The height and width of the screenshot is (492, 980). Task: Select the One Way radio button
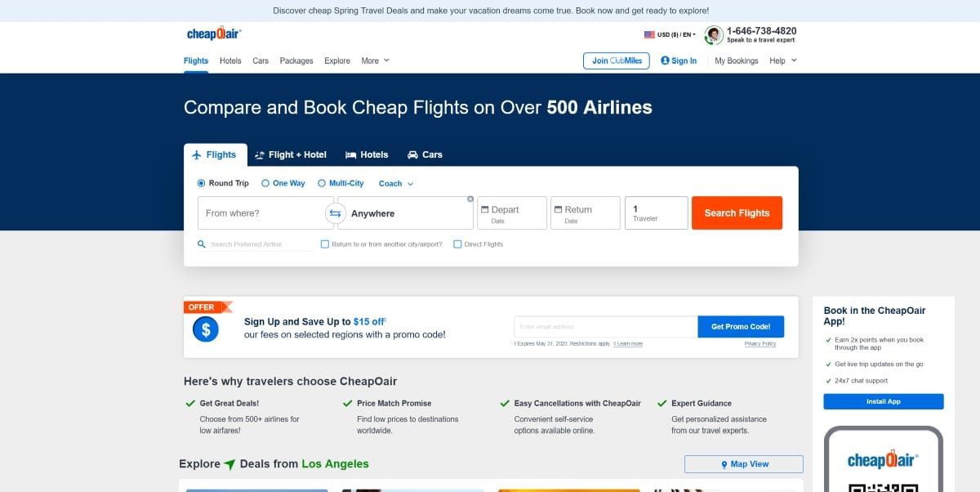click(x=265, y=184)
